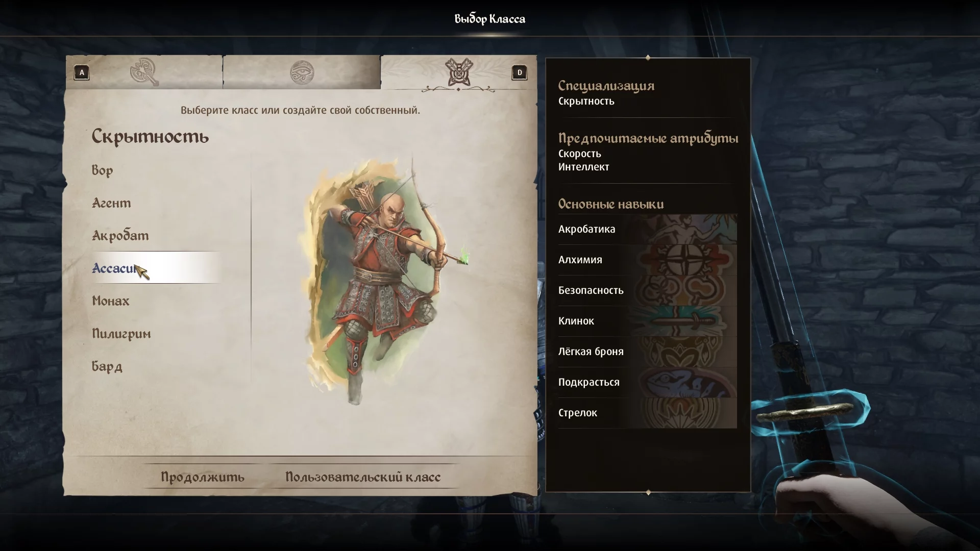Select the Stealth crossed-daggers tab icon

458,72
